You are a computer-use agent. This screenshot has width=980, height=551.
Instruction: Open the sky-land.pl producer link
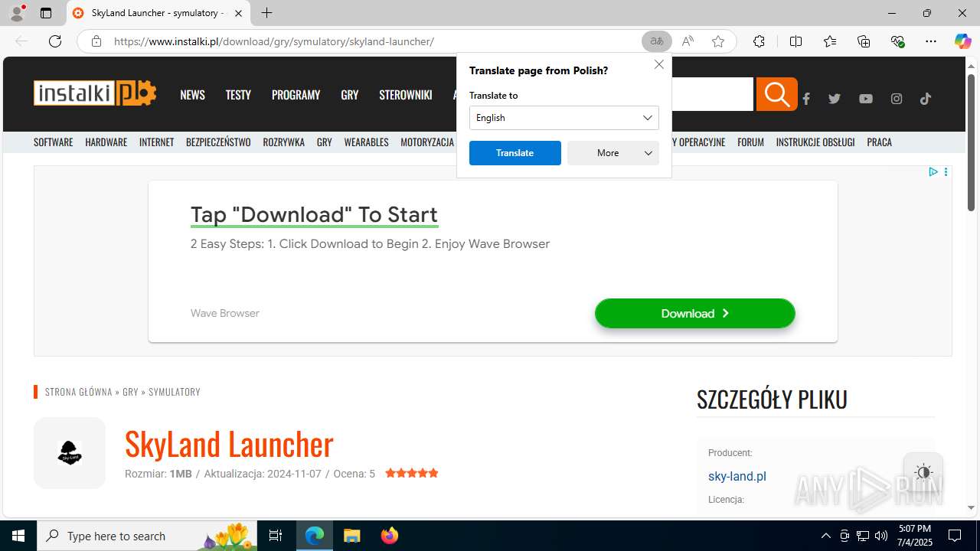(x=737, y=476)
